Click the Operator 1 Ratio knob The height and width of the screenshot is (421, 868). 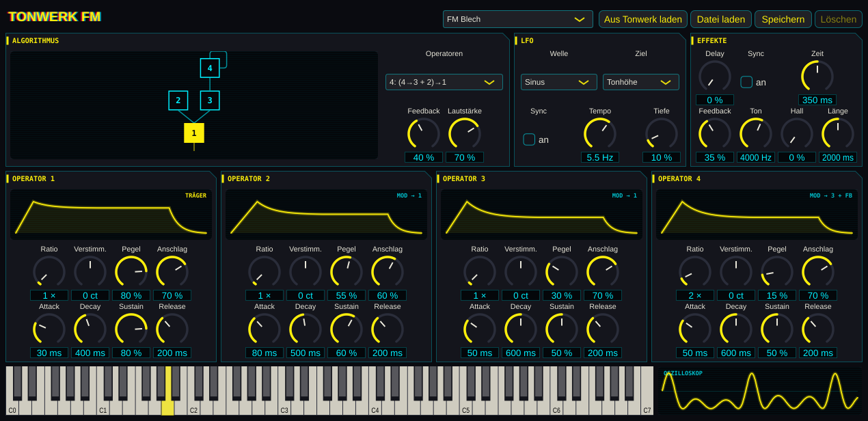pyautogui.click(x=49, y=272)
